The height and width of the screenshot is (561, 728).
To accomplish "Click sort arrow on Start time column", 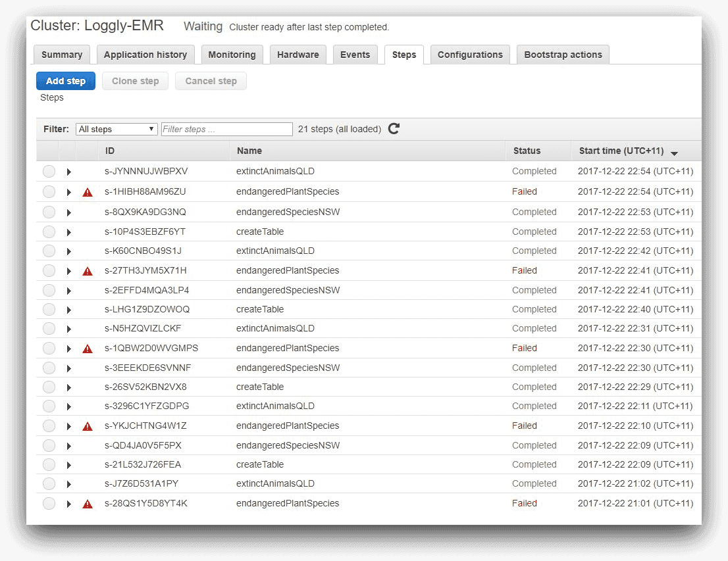I will pos(674,153).
